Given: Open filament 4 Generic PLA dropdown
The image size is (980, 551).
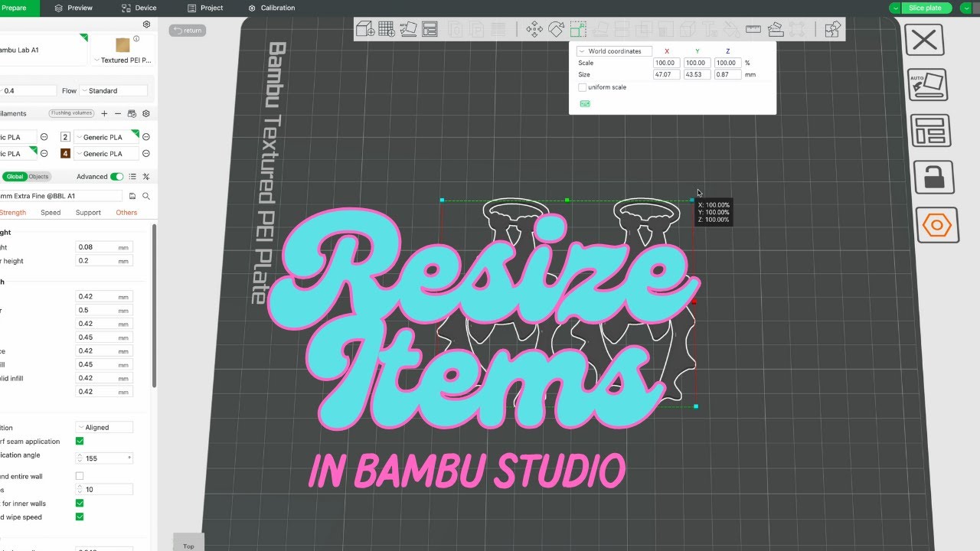Looking at the screenshot, I should point(106,154).
